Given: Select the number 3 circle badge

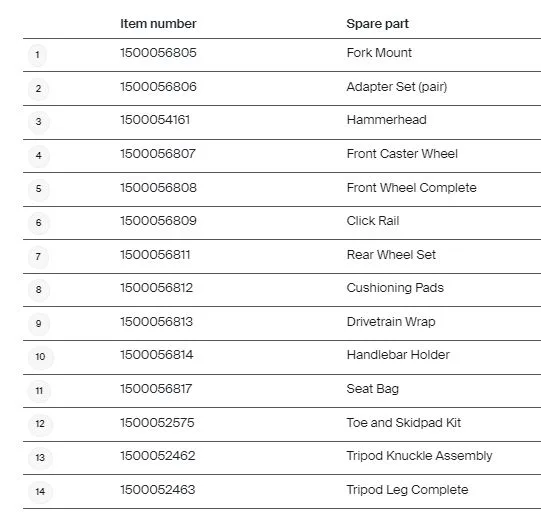Looking at the screenshot, I should [38, 122].
